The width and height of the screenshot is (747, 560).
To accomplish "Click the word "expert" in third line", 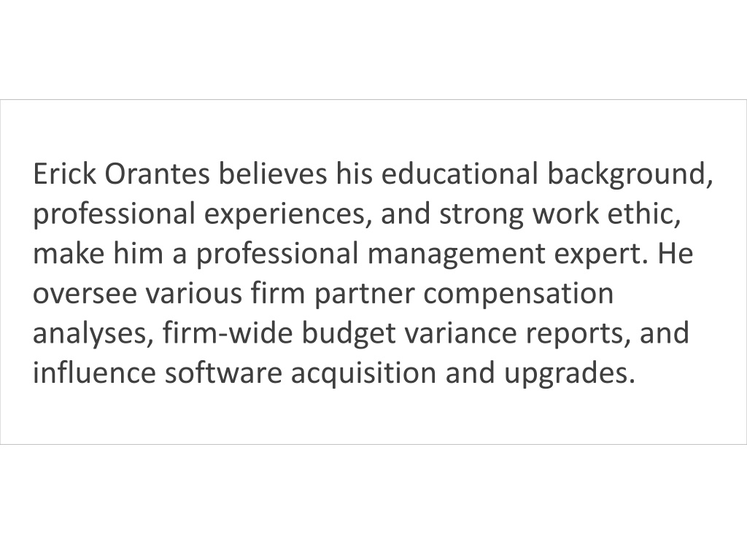I will 597,255.
